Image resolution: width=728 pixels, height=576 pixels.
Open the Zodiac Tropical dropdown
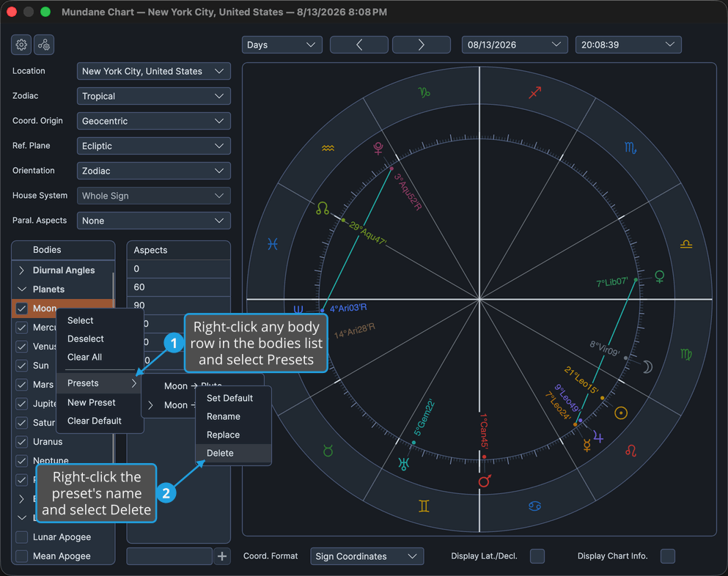[x=154, y=96]
